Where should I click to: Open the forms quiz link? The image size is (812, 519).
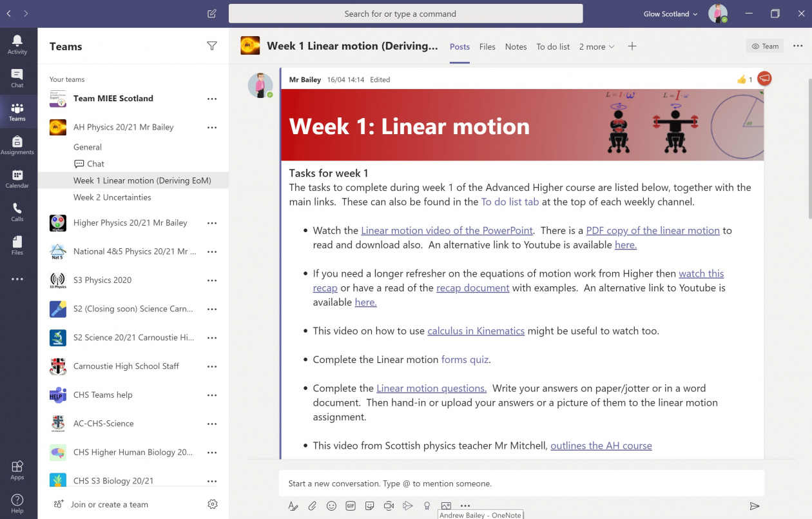tap(465, 359)
